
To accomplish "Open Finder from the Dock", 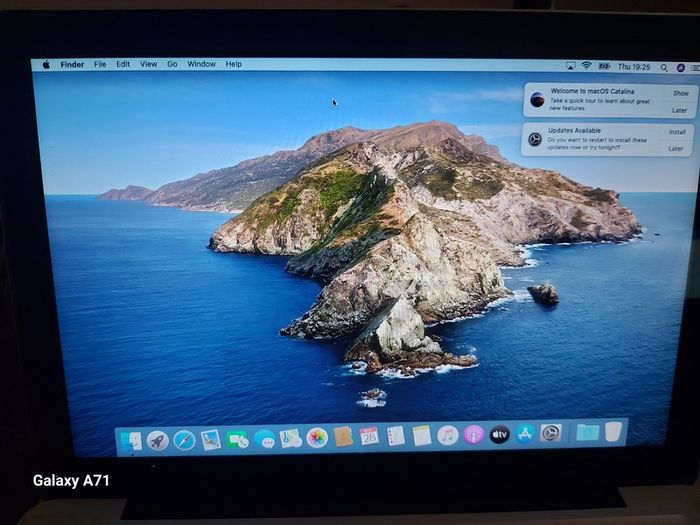I will [x=131, y=441].
